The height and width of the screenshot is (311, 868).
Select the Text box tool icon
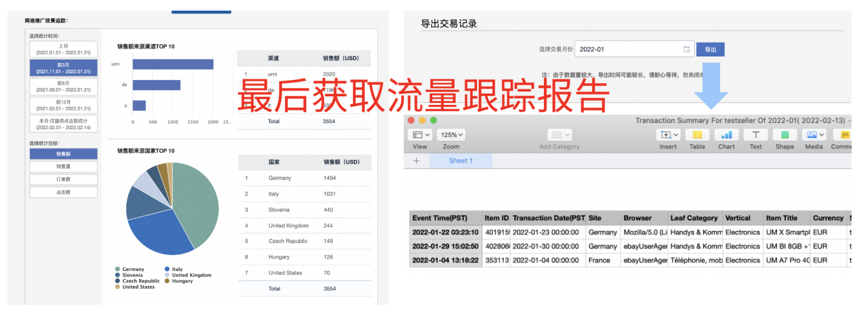(755, 135)
